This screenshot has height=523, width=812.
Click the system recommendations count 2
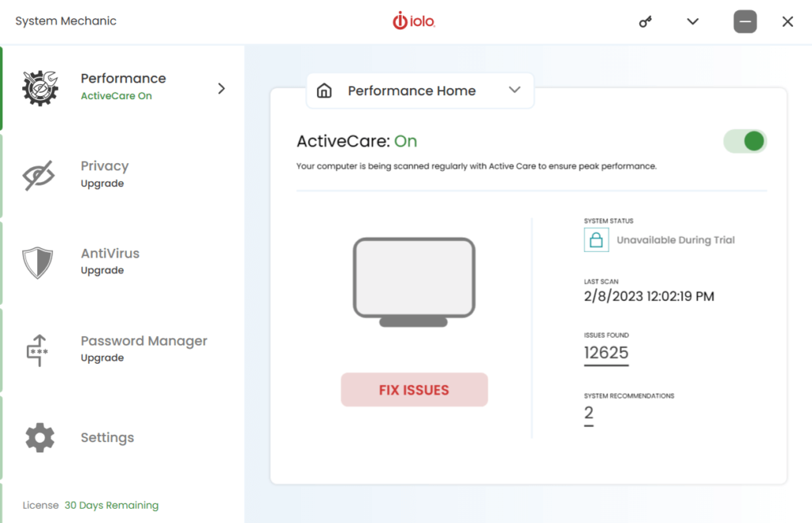click(x=589, y=414)
